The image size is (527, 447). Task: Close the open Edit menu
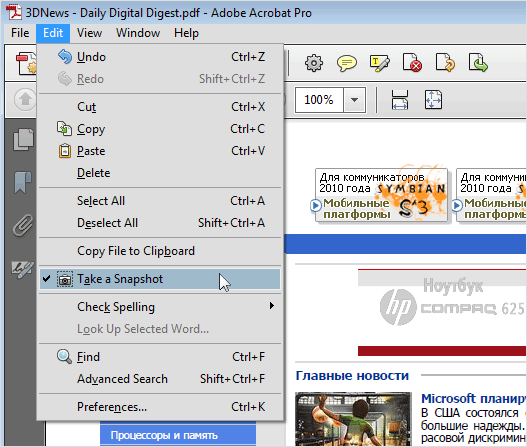coord(53,33)
